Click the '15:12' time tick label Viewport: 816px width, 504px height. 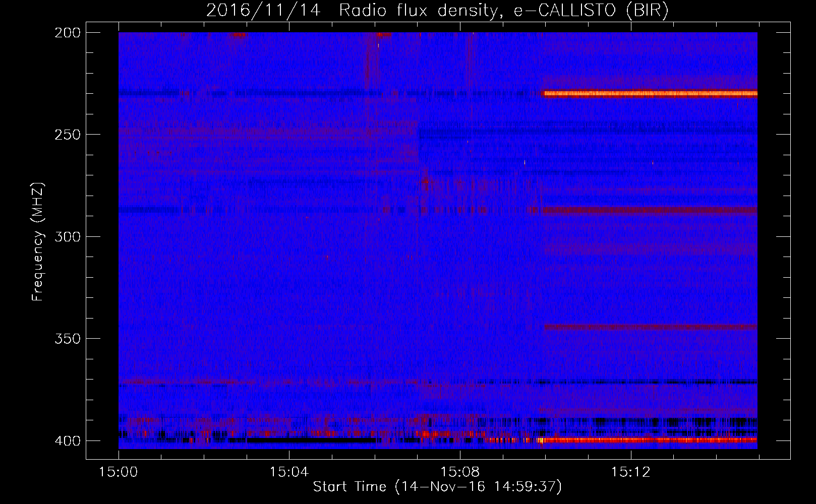630,472
